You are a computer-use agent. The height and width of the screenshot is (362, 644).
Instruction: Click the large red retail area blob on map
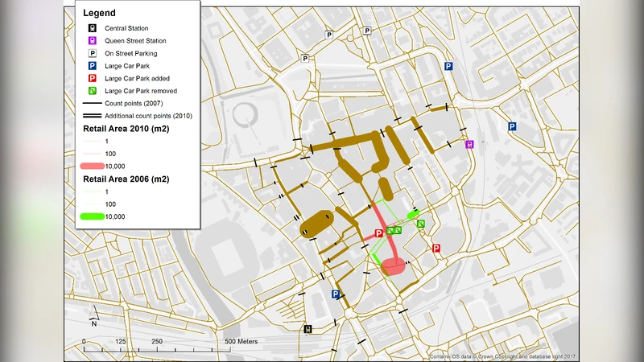click(394, 267)
